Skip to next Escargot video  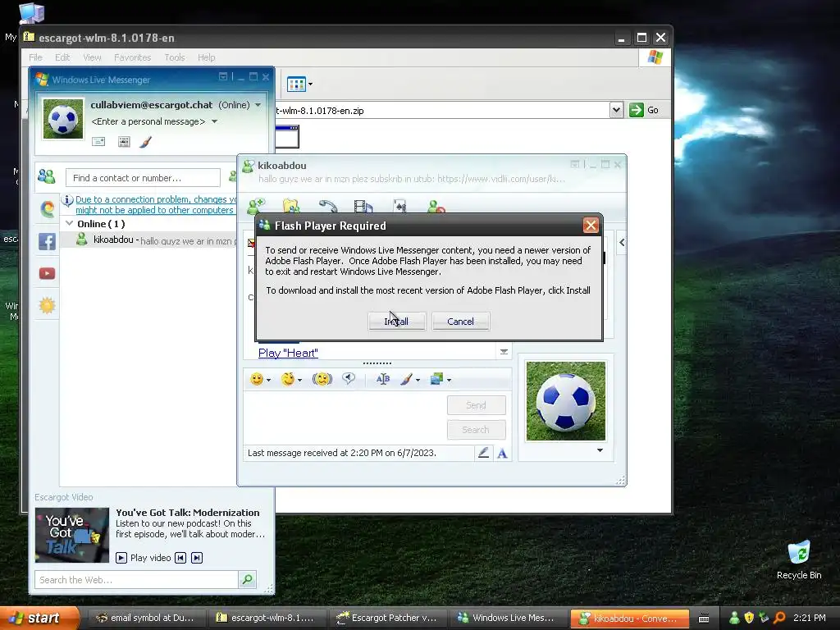pyautogui.click(x=197, y=558)
